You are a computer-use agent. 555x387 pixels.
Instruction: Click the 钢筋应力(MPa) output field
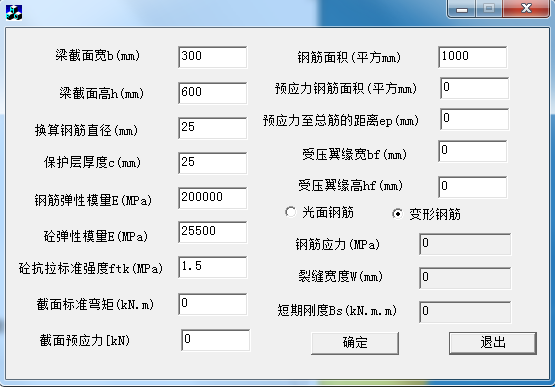click(x=465, y=244)
